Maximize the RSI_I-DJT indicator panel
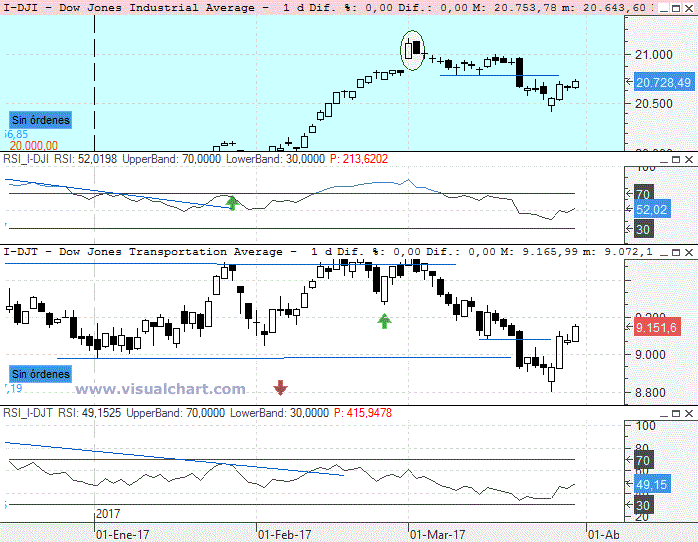The width and height of the screenshot is (698, 542). point(676,413)
